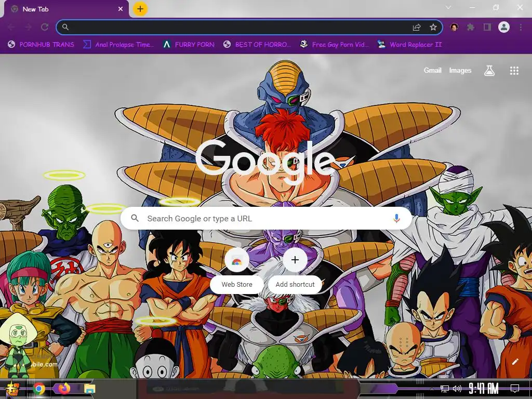The width and height of the screenshot is (532, 399).
Task: Click the Chrome taskbar icon
Action: [39, 389]
